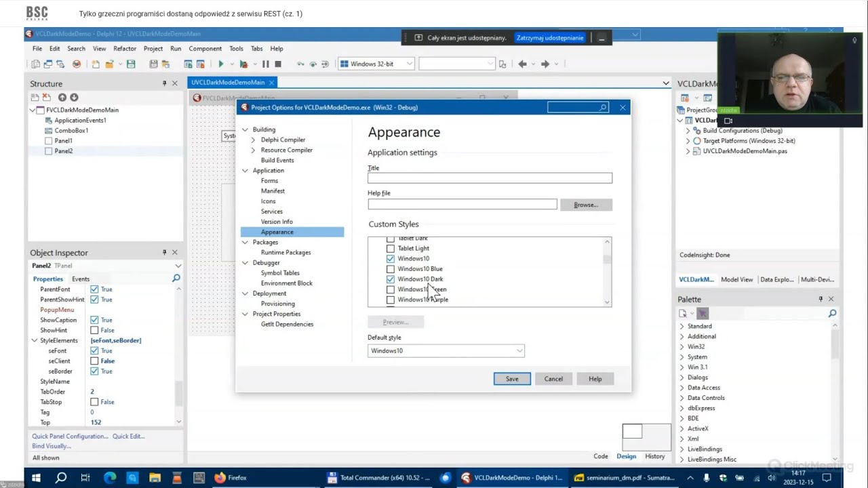868x488 pixels.
Task: Click the Move Up arrow in Structure panel
Action: point(62,98)
